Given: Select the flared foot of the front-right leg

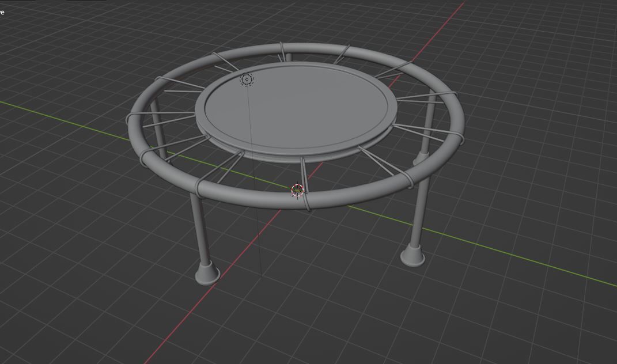Looking at the screenshot, I should click(412, 255).
